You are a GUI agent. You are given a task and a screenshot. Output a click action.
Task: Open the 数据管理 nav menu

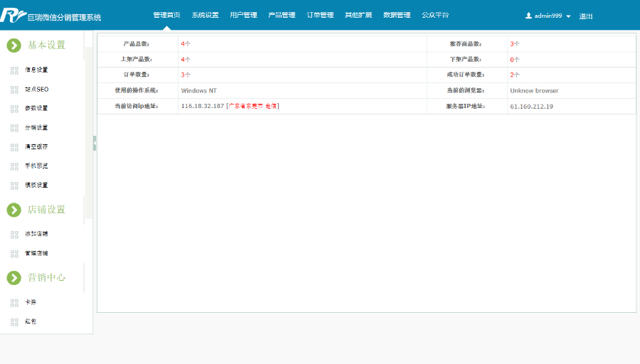(397, 15)
